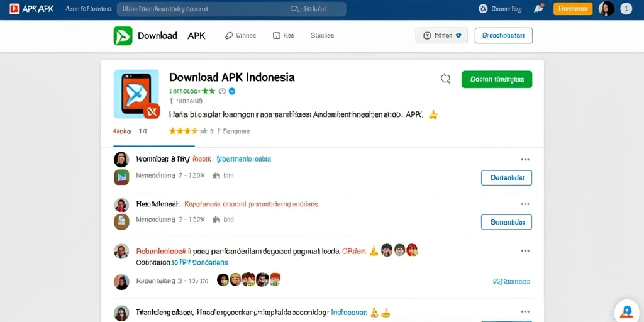Click the green Download APK logo

click(x=123, y=36)
